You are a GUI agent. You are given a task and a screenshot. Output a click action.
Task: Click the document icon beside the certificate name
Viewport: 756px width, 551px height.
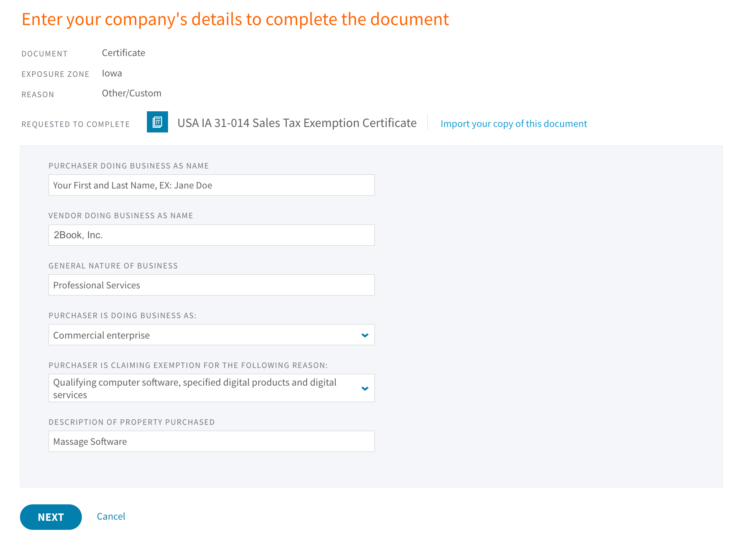tap(157, 122)
